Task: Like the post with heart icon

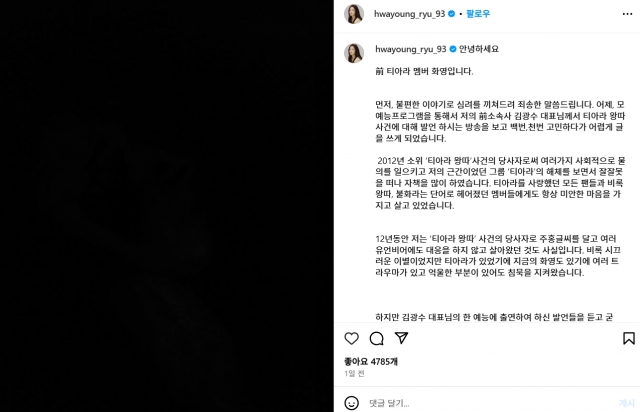Action: coord(351,339)
